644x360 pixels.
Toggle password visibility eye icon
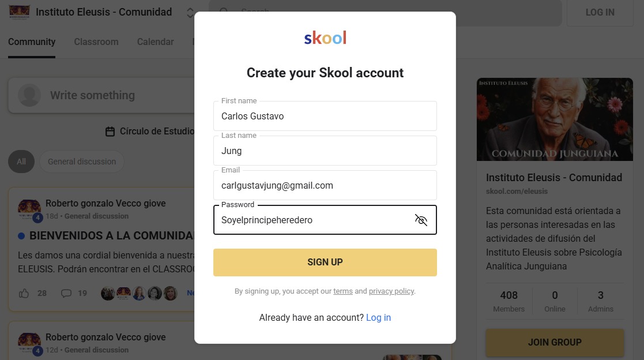point(421,220)
